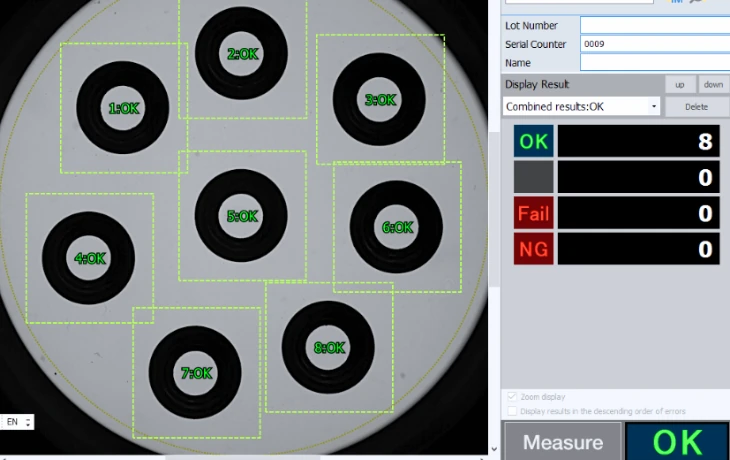The height and width of the screenshot is (460, 730).
Task: Click the up button beside Display Result
Action: 679,84
